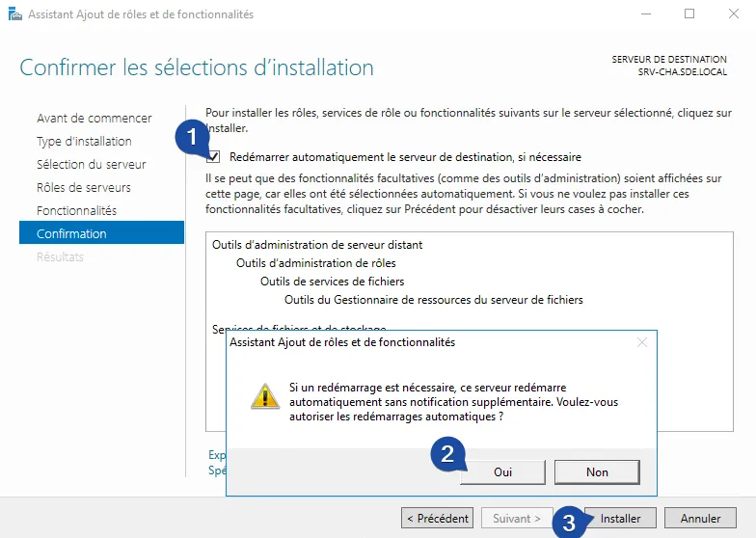756x538 pixels.
Task: Switch to the Type d'installation step
Action: [x=83, y=141]
